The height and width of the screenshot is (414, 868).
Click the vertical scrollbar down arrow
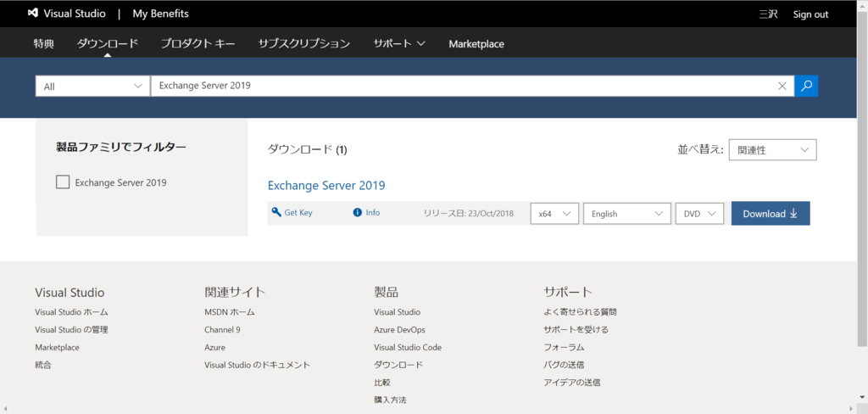[x=862, y=397]
